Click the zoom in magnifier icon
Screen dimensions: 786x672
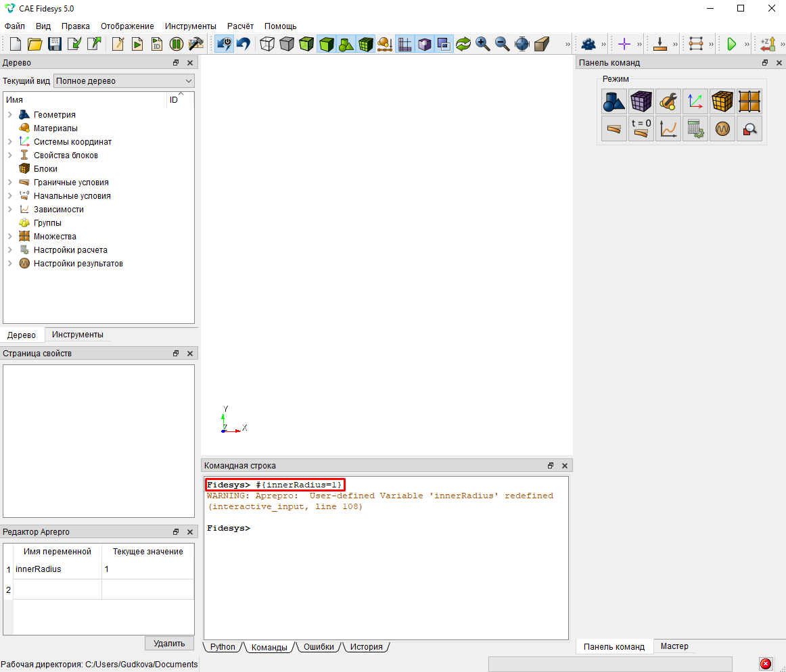coord(483,44)
